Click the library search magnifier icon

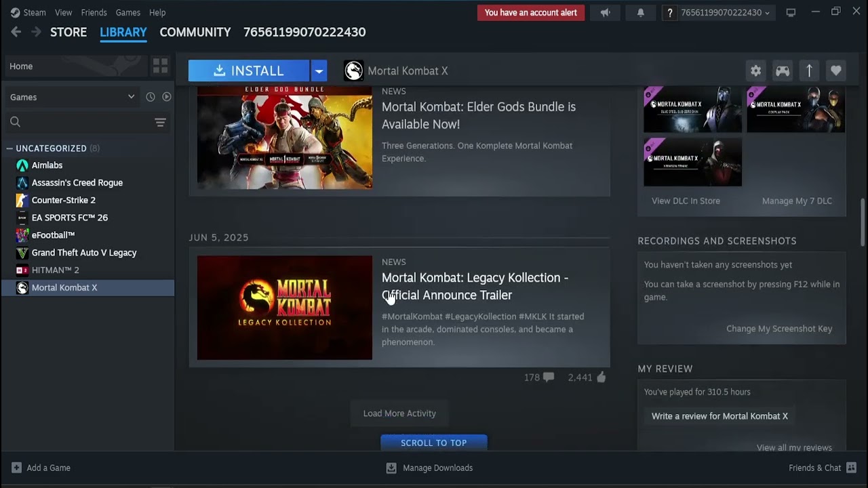pyautogui.click(x=15, y=122)
